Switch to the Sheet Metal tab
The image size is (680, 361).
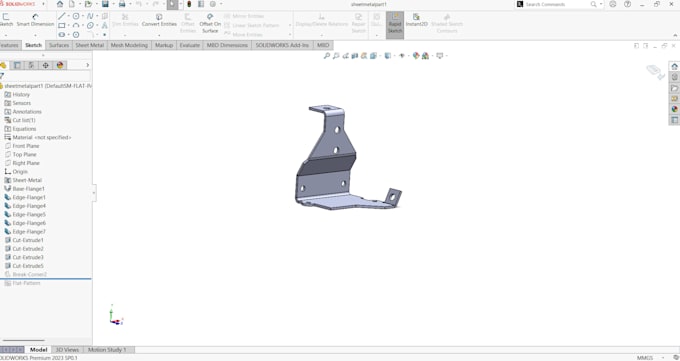point(90,45)
